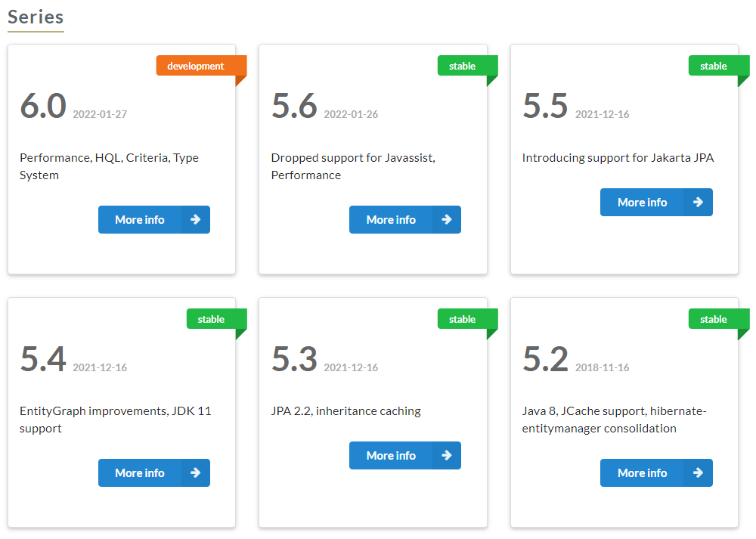This screenshot has width=756, height=539.
Task: Click the stable badge on the 5.4 card
Action: (x=212, y=319)
